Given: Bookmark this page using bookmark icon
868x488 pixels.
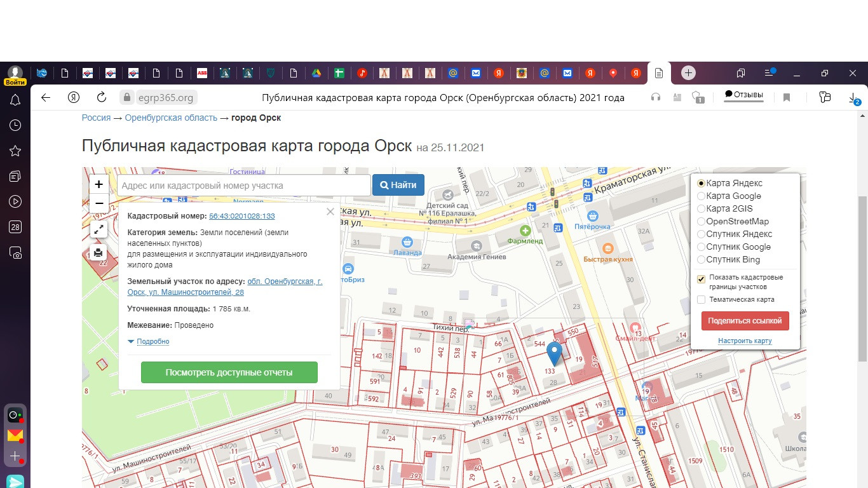Looking at the screenshot, I should 787,97.
